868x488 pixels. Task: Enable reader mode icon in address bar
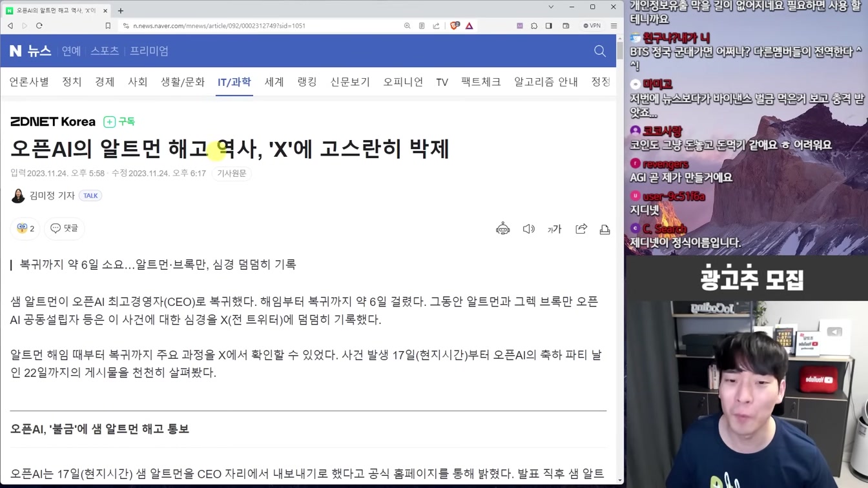click(x=422, y=26)
